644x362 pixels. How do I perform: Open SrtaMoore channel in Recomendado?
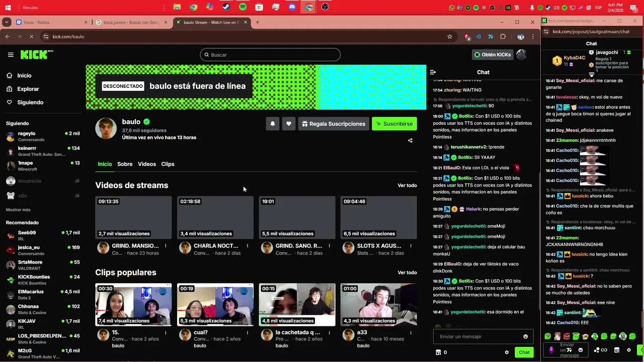[43, 265]
